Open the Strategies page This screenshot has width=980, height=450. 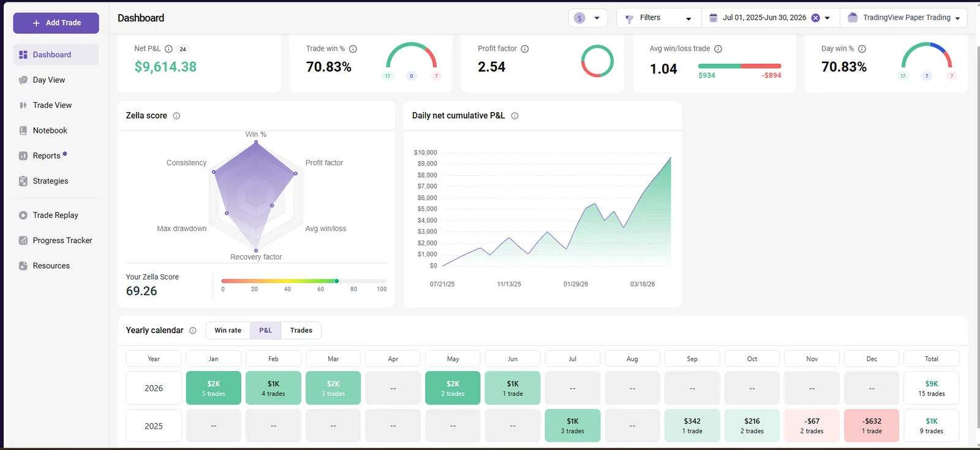coord(56,181)
